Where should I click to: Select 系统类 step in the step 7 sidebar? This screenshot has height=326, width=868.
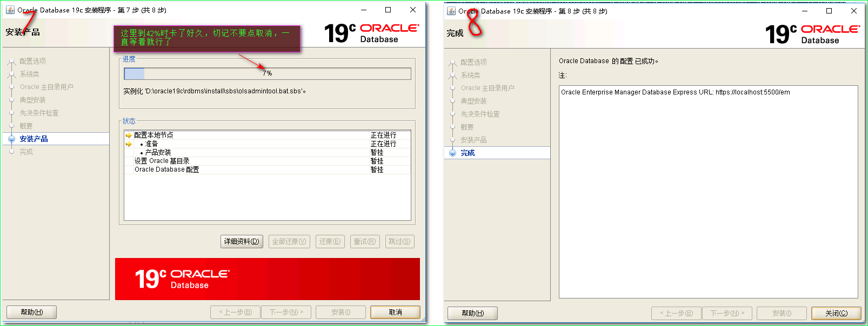pyautogui.click(x=30, y=74)
